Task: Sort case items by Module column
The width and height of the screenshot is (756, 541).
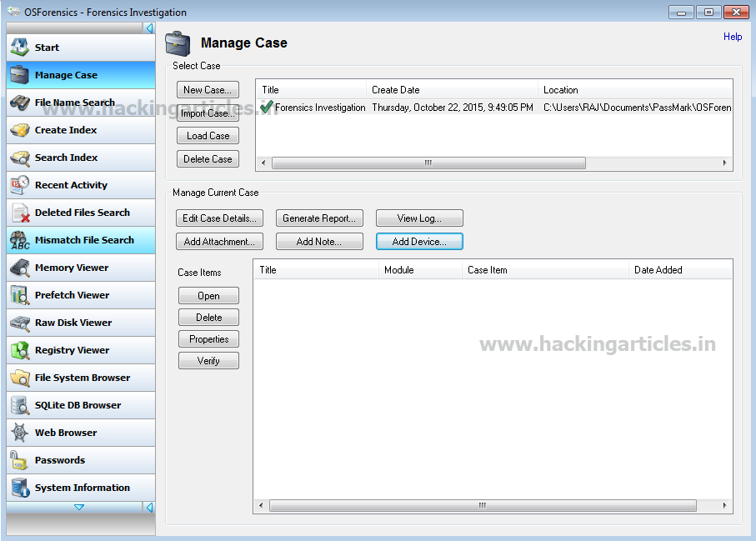Action: pos(420,270)
